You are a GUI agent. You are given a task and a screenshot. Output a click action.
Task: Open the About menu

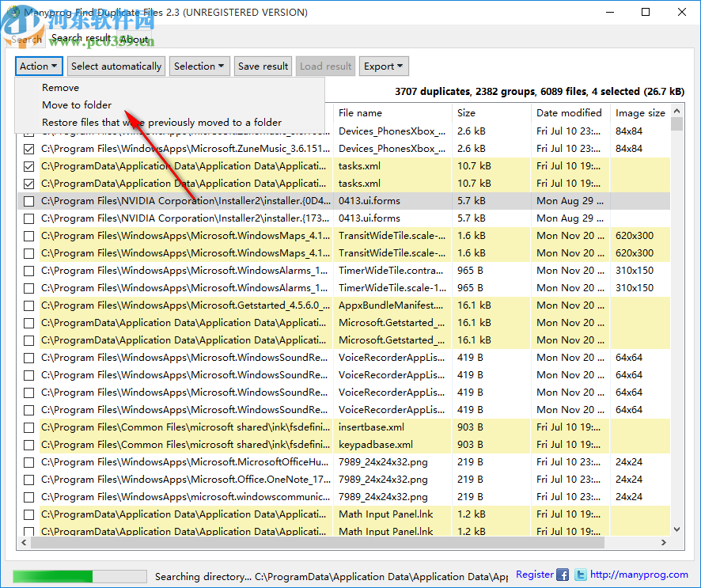tap(134, 38)
